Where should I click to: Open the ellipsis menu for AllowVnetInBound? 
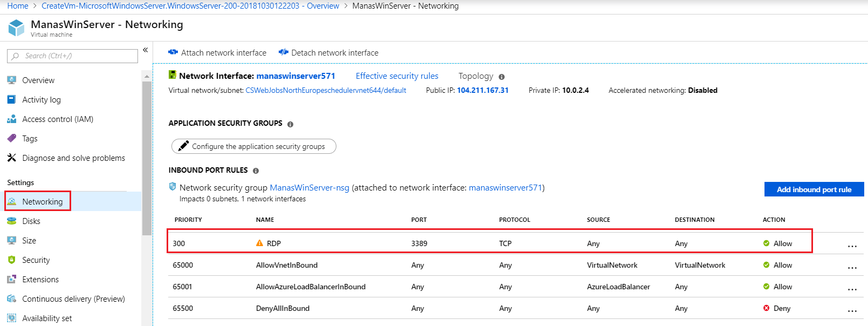(x=852, y=267)
